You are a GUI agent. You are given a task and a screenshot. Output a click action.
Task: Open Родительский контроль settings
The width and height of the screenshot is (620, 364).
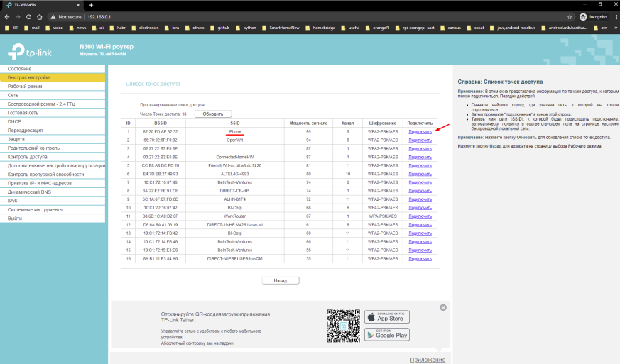tap(53, 148)
